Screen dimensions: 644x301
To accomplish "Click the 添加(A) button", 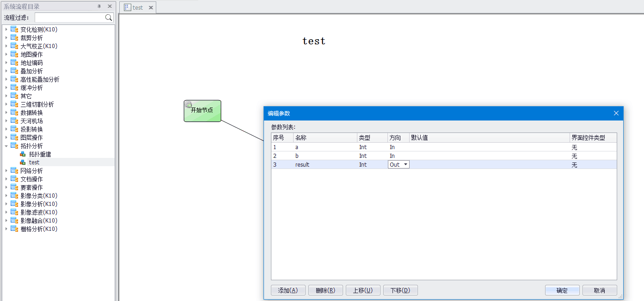I will tap(288, 290).
